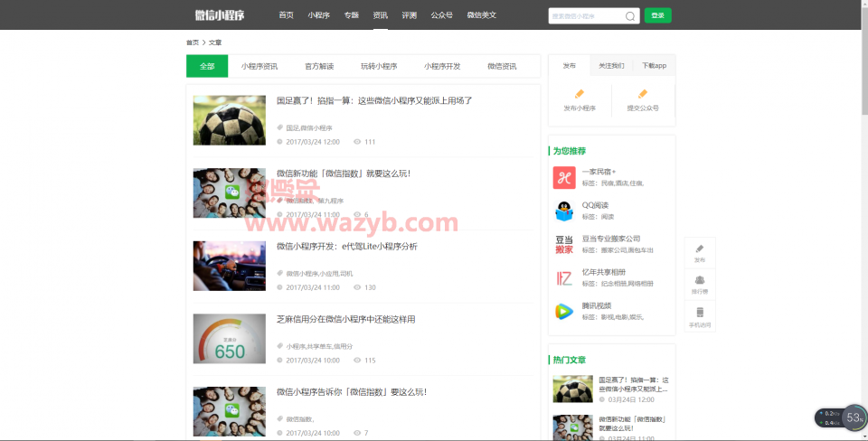Click the 一家民宿+ recommendation title
This screenshot has width=868, height=441.
(599, 172)
